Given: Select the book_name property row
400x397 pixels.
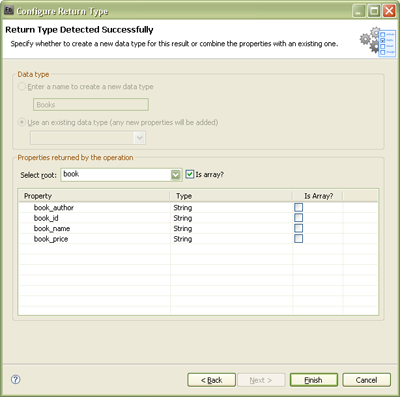Looking at the screenshot, I should (x=198, y=228).
